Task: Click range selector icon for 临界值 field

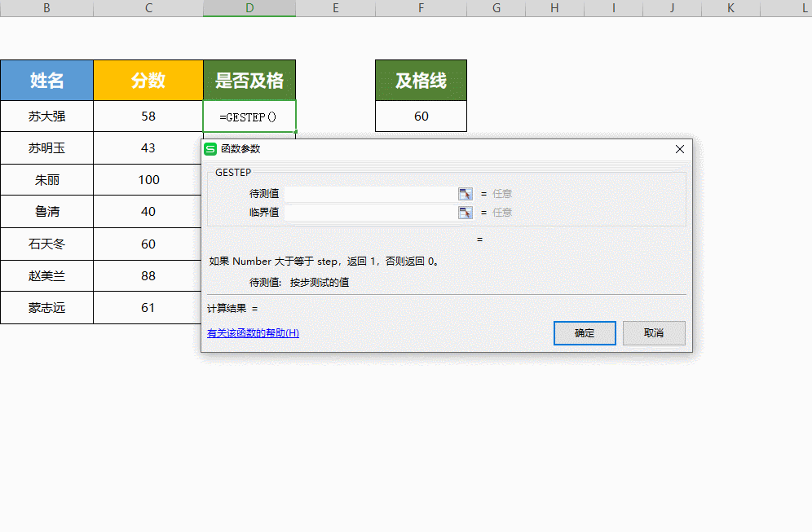Action: (x=466, y=213)
